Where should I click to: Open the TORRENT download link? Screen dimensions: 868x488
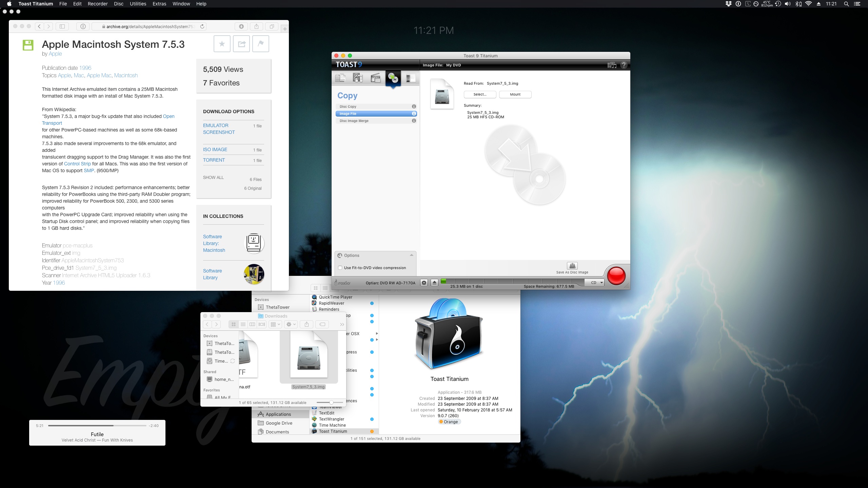[214, 160]
